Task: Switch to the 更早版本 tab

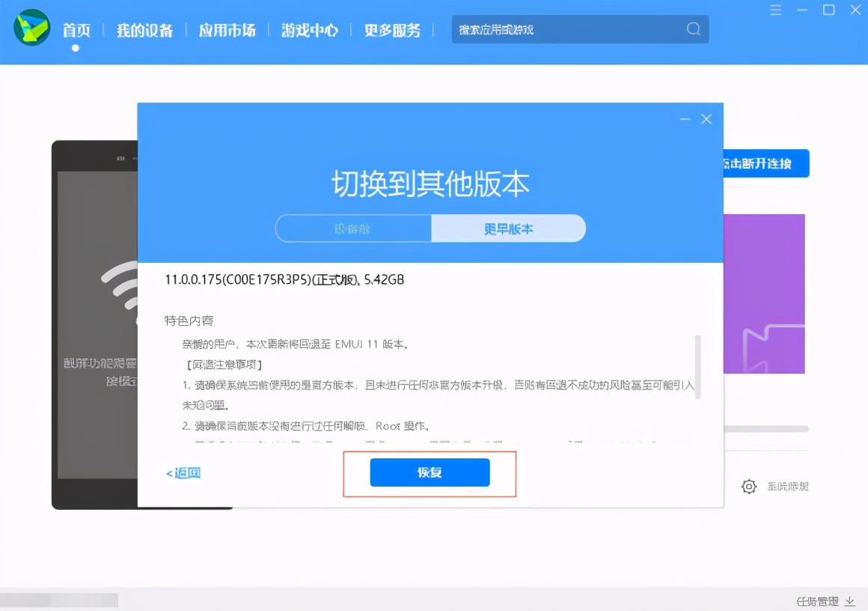Action: tap(508, 228)
